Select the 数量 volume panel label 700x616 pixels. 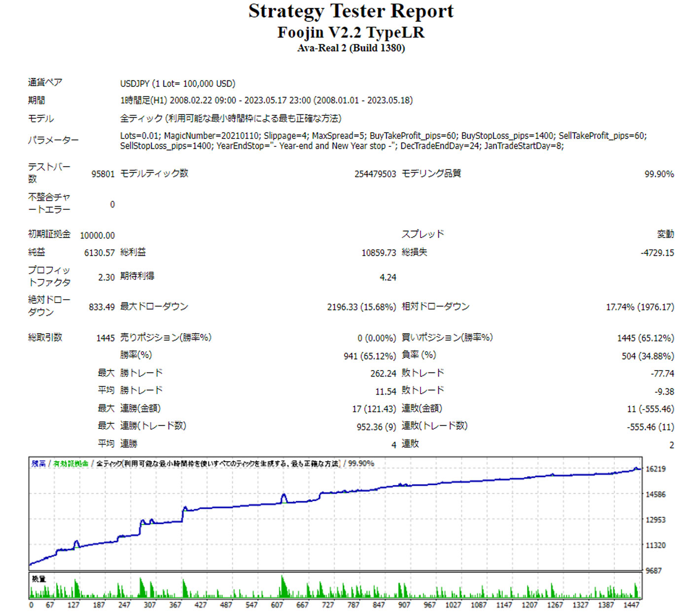[x=38, y=579]
